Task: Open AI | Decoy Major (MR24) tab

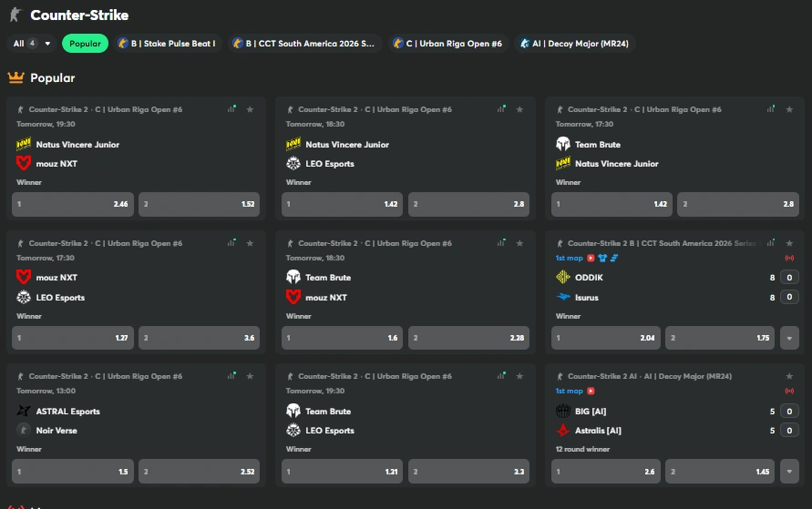Action: pyautogui.click(x=575, y=44)
